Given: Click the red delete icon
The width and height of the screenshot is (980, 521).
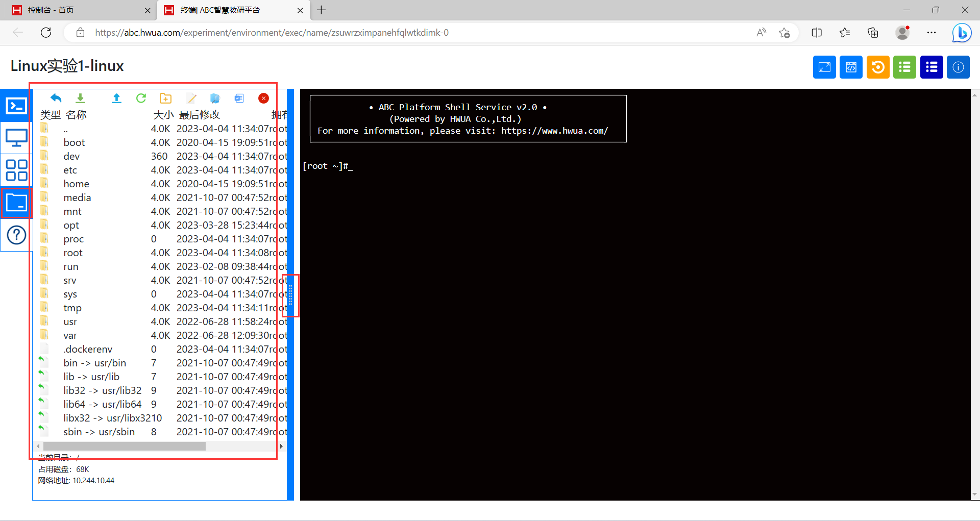Looking at the screenshot, I should [x=263, y=98].
